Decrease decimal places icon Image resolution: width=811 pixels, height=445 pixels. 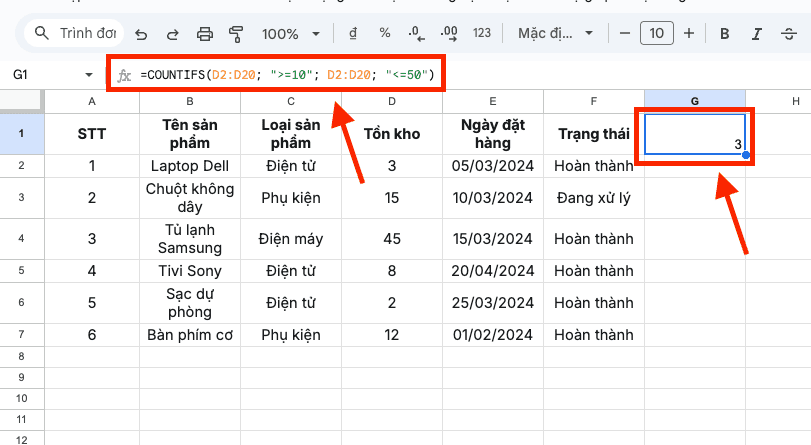pos(416,34)
